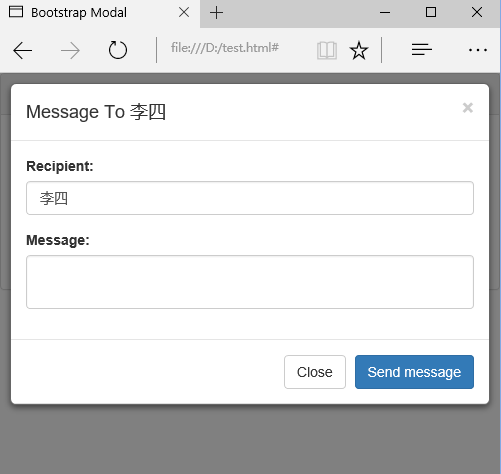This screenshot has height=474, width=501.
Task: Open a new tab with plus icon
Action: [x=216, y=13]
